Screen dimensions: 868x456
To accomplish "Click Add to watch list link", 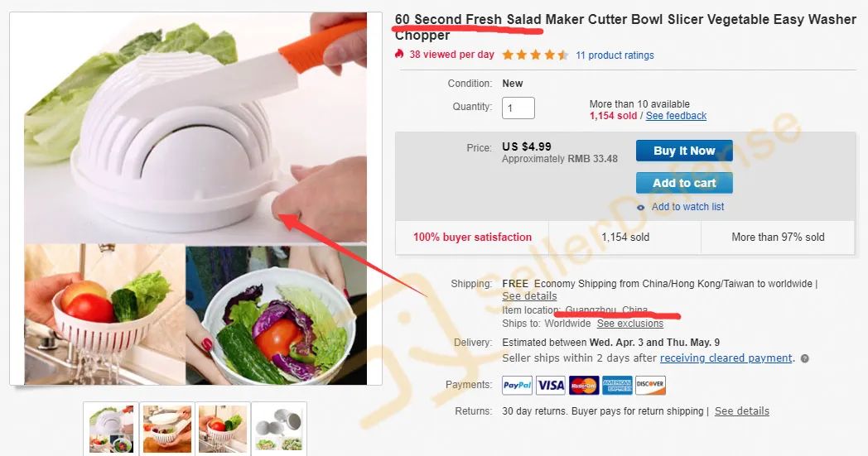I will click(687, 206).
